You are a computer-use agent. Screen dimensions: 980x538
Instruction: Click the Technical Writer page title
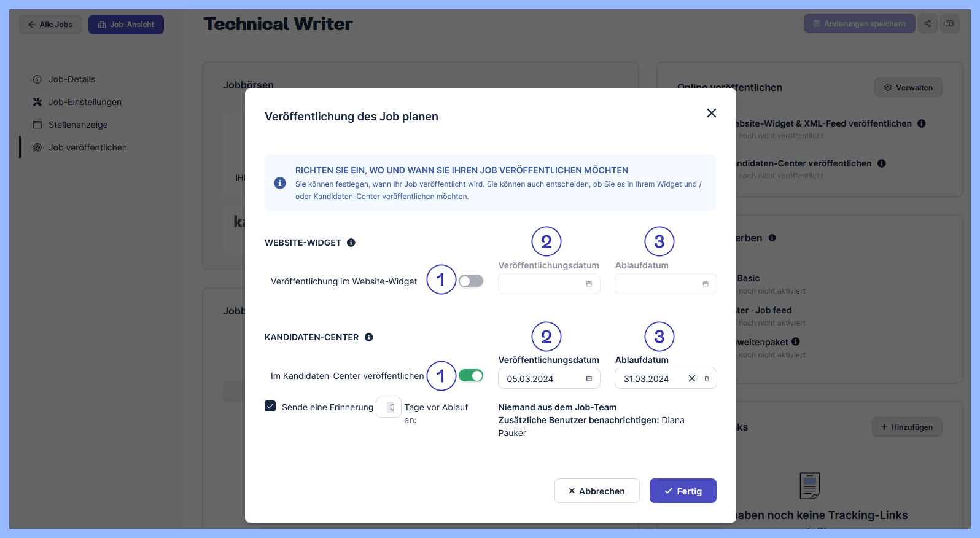coord(278,24)
